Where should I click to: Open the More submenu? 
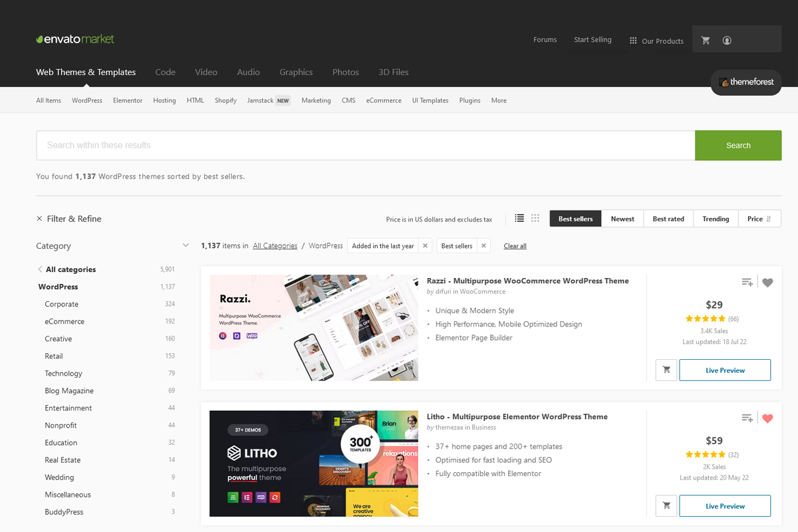(499, 100)
